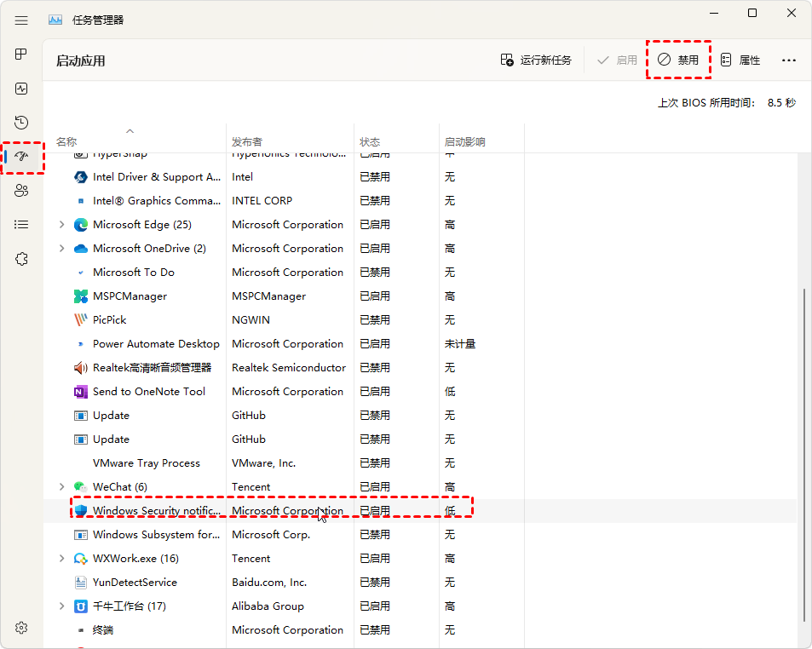This screenshot has width=812, height=649.
Task: Expand the Microsoft OneDrive (2) group
Action: coord(61,249)
